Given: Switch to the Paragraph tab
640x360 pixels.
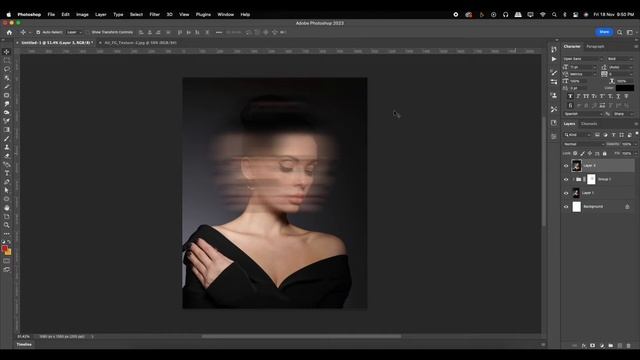Looking at the screenshot, I should tap(595, 47).
